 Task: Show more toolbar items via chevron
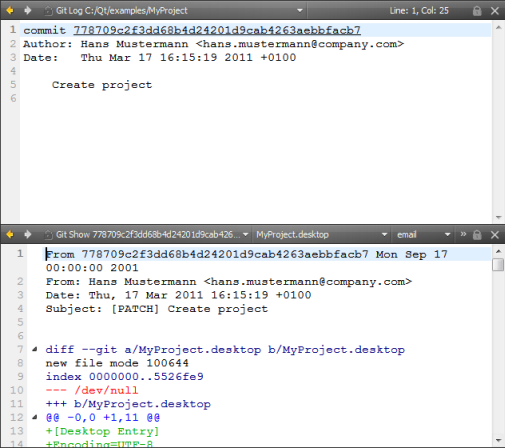[463, 234]
